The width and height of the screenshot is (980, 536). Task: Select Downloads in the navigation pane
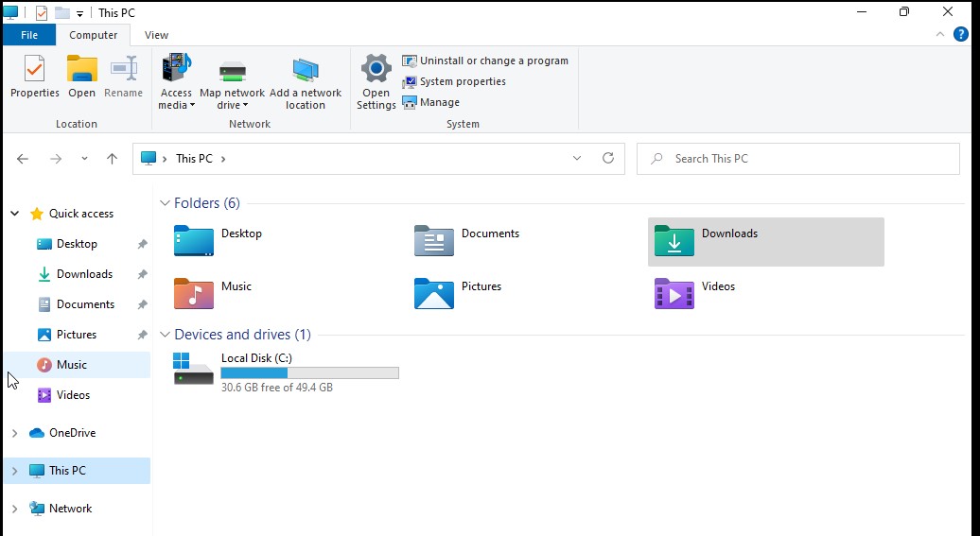(84, 273)
